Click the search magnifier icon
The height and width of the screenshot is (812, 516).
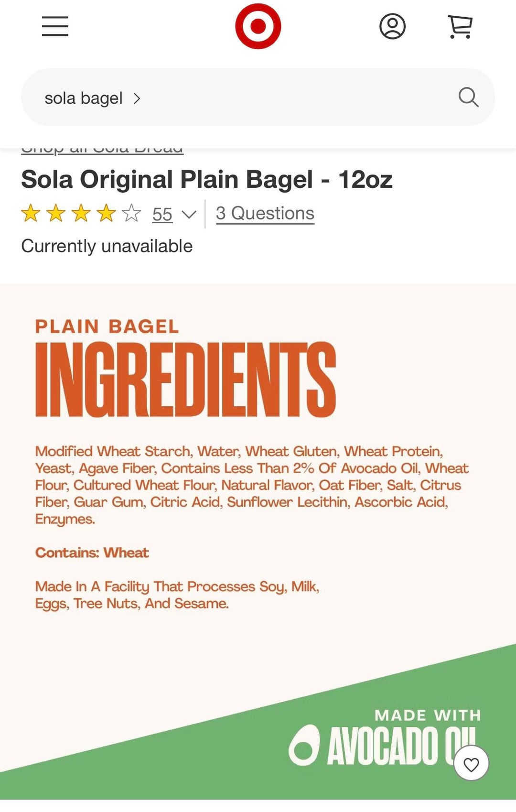pyautogui.click(x=468, y=97)
